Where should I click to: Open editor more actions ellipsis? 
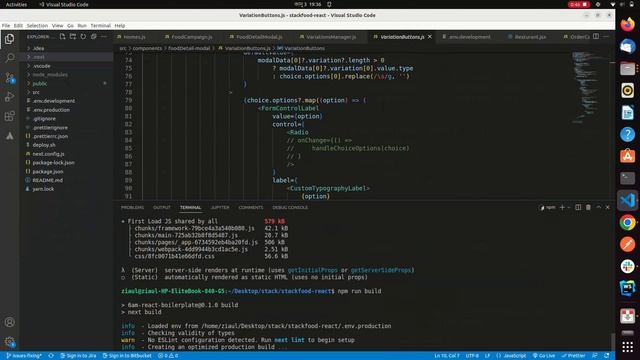point(606,37)
